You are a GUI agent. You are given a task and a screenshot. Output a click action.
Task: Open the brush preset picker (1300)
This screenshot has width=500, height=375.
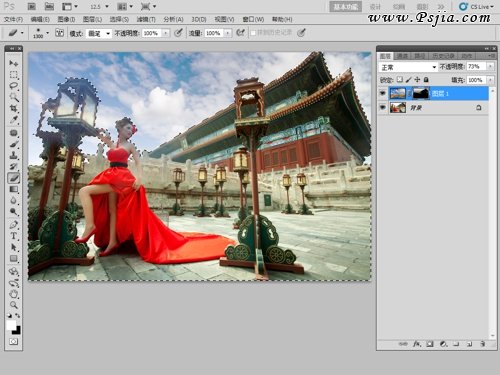click(41, 33)
